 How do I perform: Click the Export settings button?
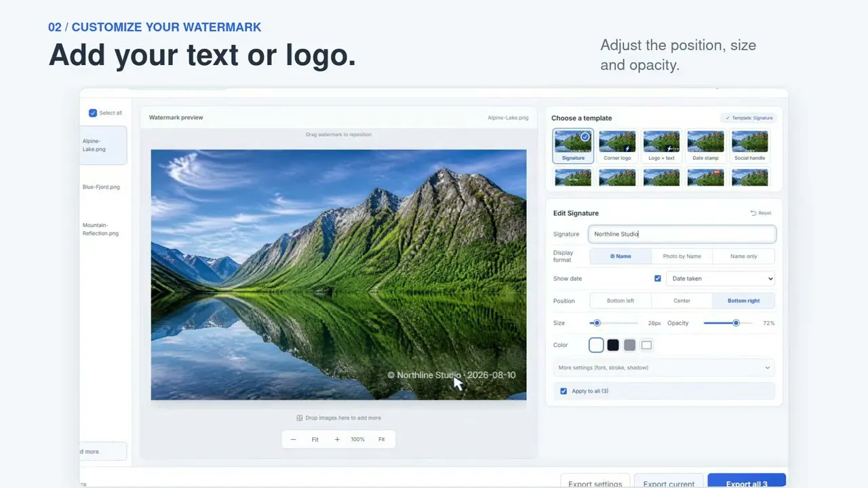(x=595, y=481)
